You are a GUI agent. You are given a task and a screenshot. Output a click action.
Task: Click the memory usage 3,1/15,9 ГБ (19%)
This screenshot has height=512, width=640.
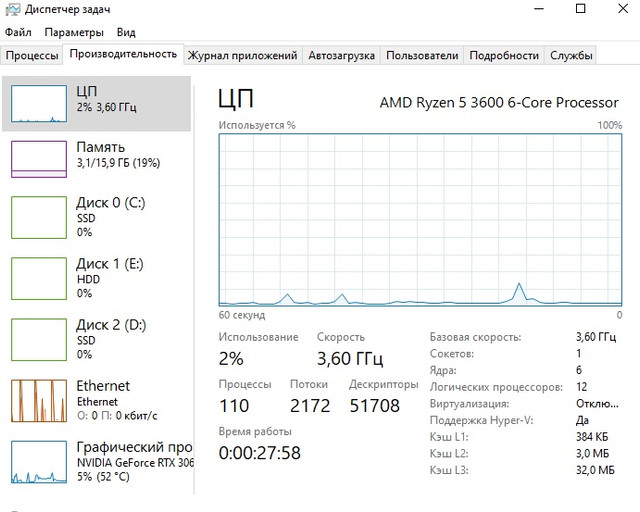(118, 163)
